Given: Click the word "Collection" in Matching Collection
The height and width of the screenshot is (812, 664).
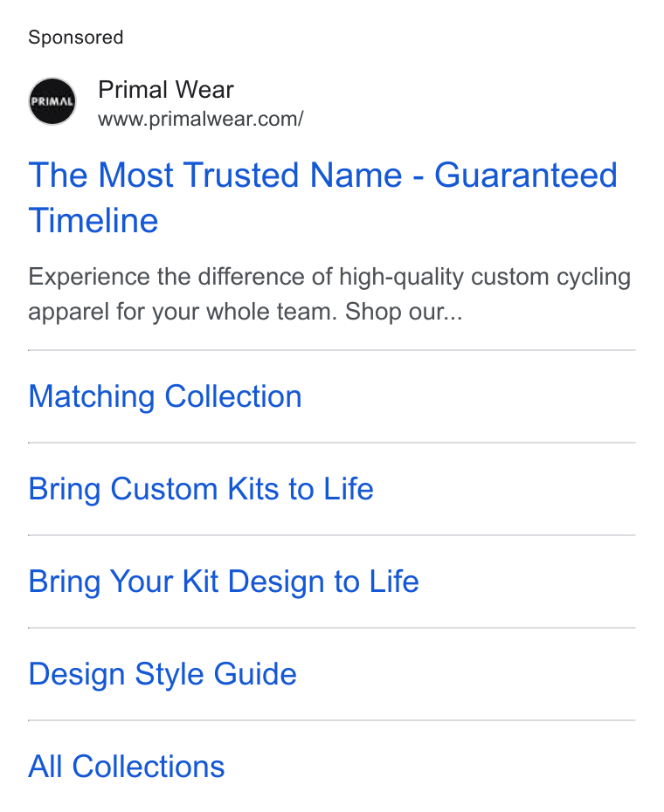Looking at the screenshot, I should 233,396.
